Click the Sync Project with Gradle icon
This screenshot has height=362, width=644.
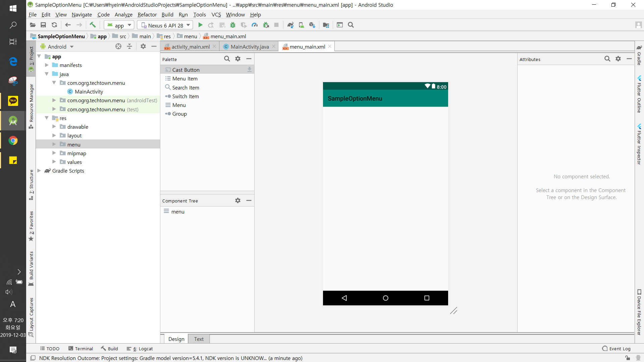coord(290,25)
